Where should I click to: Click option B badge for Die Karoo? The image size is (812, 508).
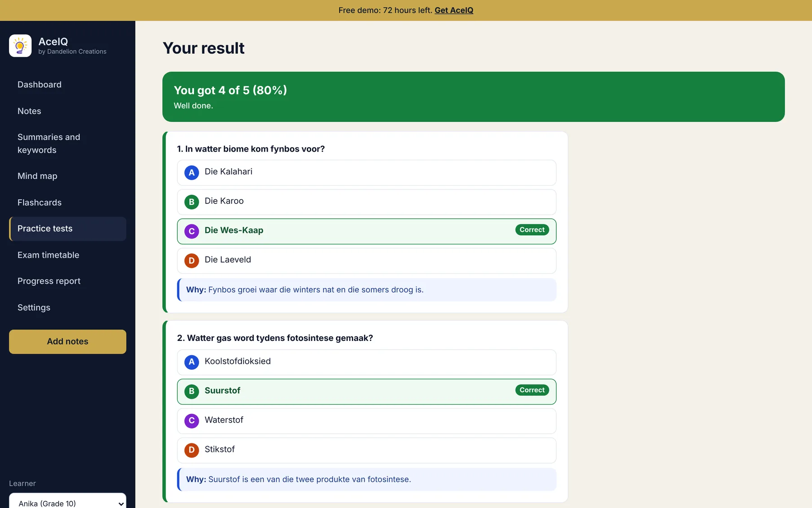[x=192, y=202]
